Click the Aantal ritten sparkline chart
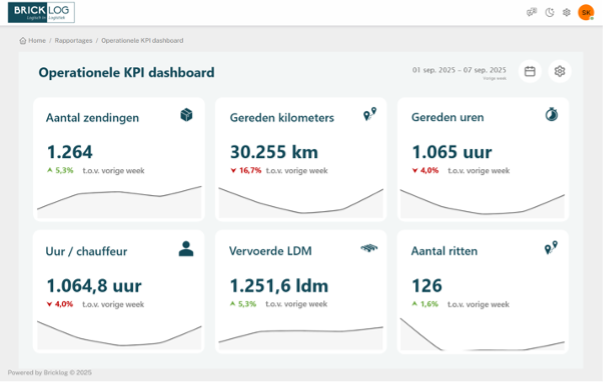Screen dimensions: 604x382 click(482, 334)
